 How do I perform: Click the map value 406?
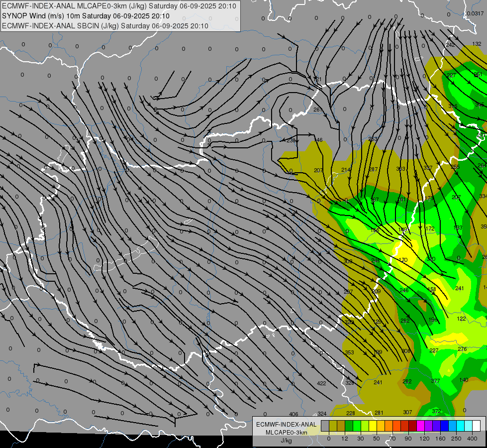[293, 414]
